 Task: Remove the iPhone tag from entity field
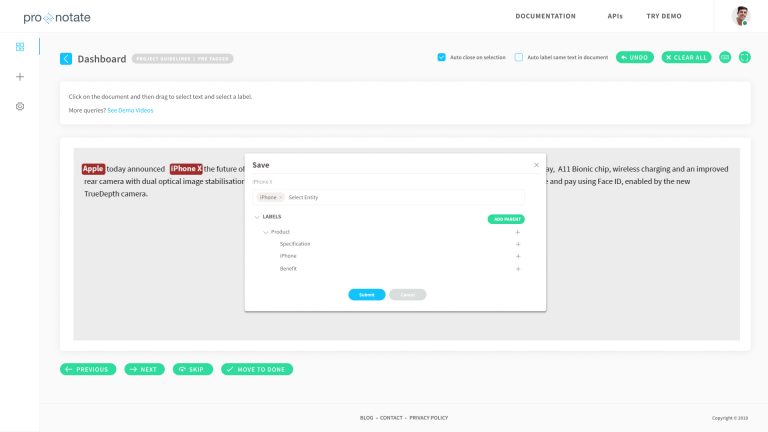tap(281, 197)
